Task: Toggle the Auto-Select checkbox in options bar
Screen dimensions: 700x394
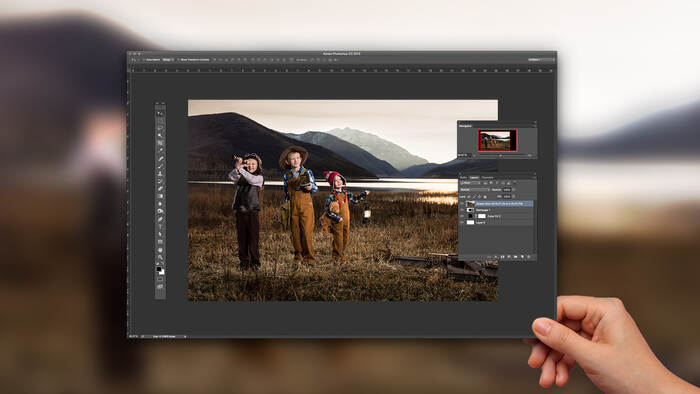Action: (x=144, y=59)
